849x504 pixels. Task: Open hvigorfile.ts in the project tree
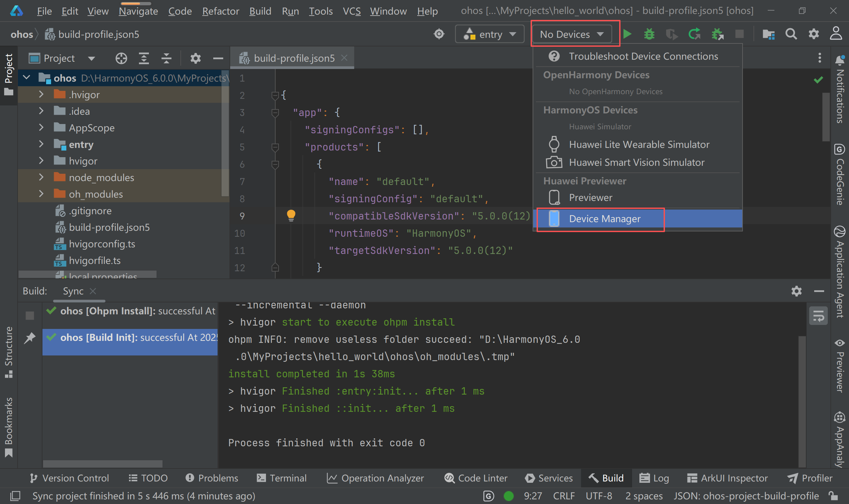click(x=95, y=261)
